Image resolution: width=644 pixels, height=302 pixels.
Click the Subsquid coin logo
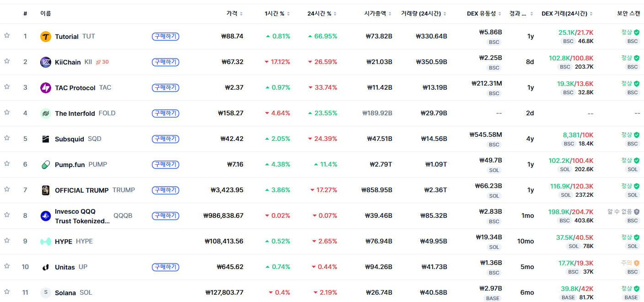46,139
